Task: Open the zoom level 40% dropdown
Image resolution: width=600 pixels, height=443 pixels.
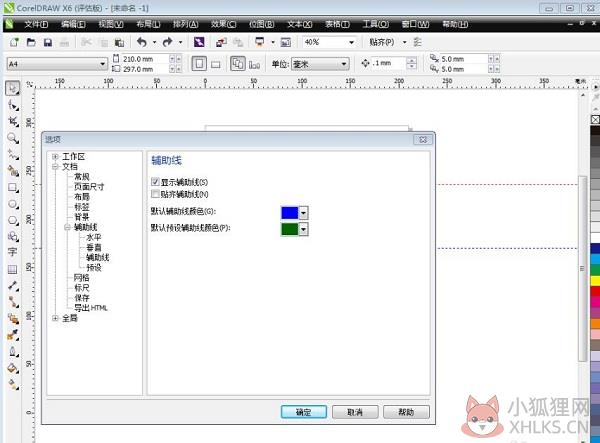Action: point(351,42)
